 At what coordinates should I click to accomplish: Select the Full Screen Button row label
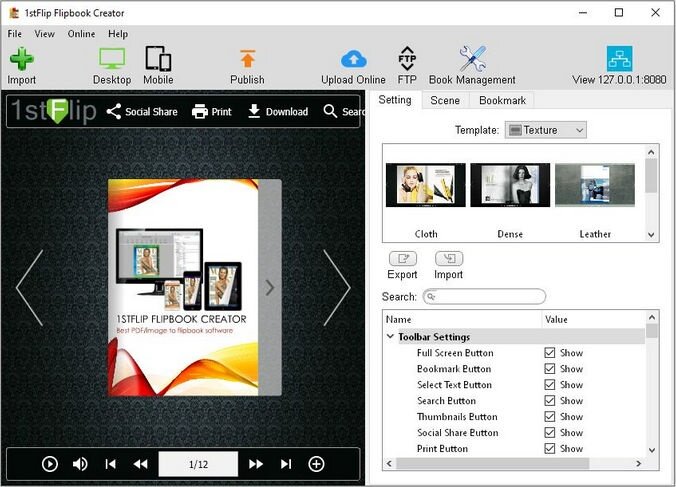455,353
